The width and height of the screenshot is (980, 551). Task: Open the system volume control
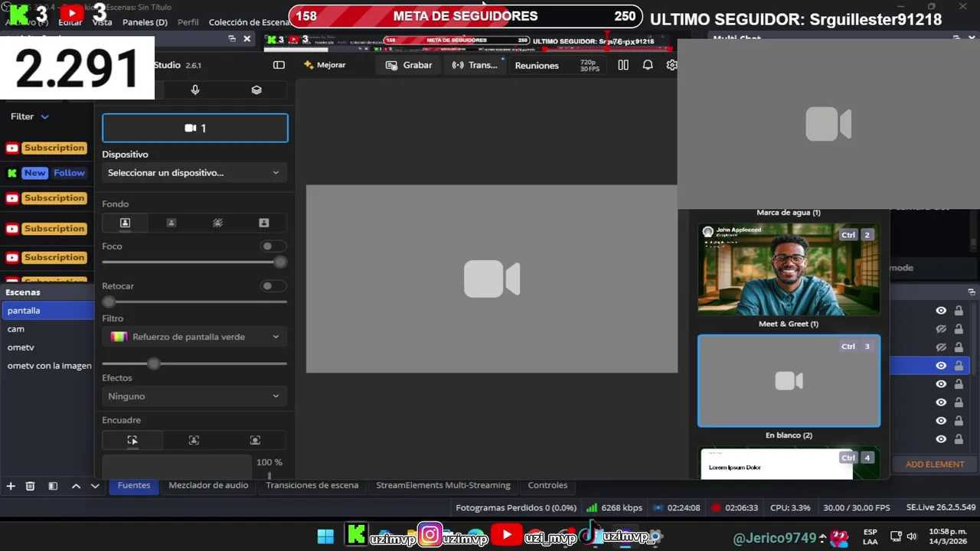click(911, 536)
